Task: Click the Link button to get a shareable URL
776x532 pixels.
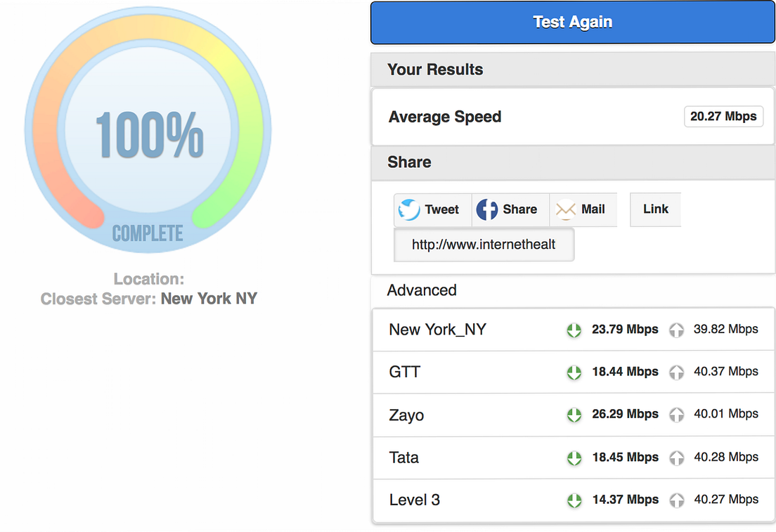Action: click(x=655, y=209)
